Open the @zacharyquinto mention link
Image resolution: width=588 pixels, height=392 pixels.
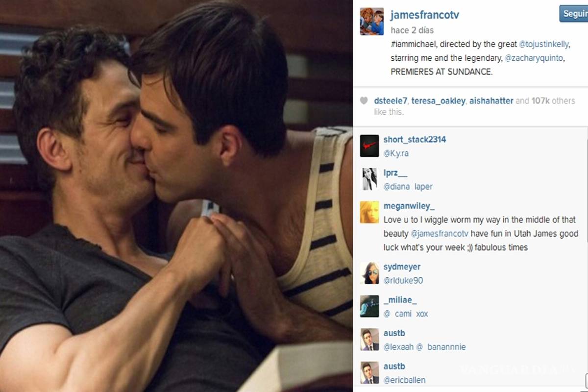tap(534, 58)
